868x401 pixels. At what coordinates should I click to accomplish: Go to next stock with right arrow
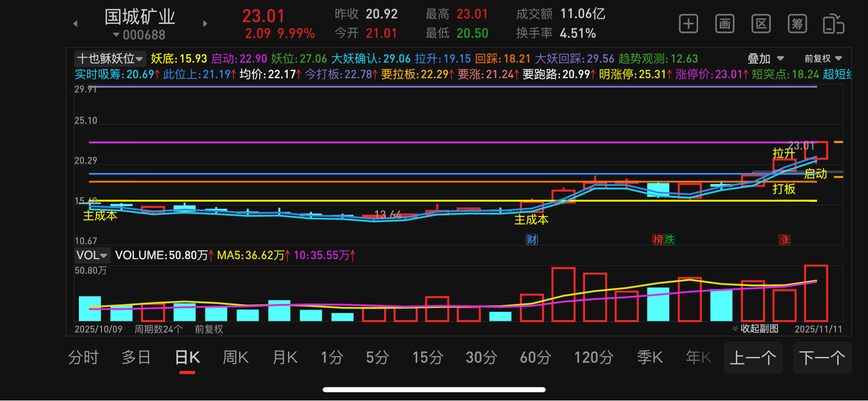pyautogui.click(x=205, y=23)
